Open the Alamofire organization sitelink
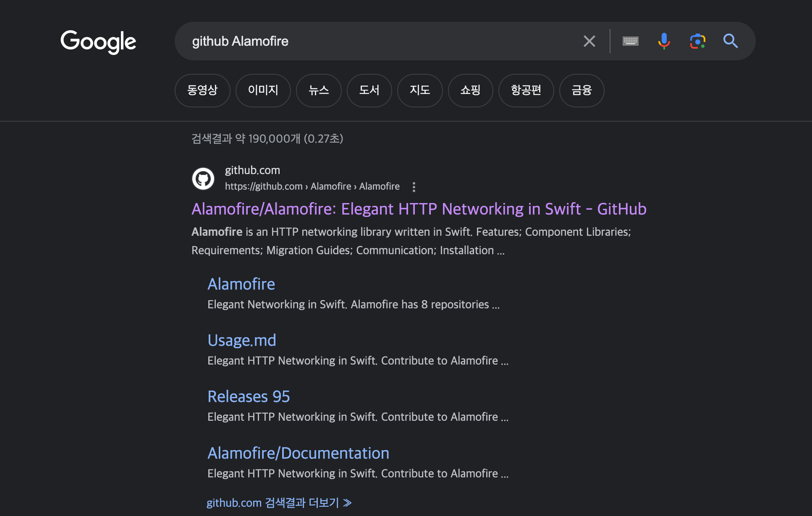The image size is (812, 516). pyautogui.click(x=241, y=284)
